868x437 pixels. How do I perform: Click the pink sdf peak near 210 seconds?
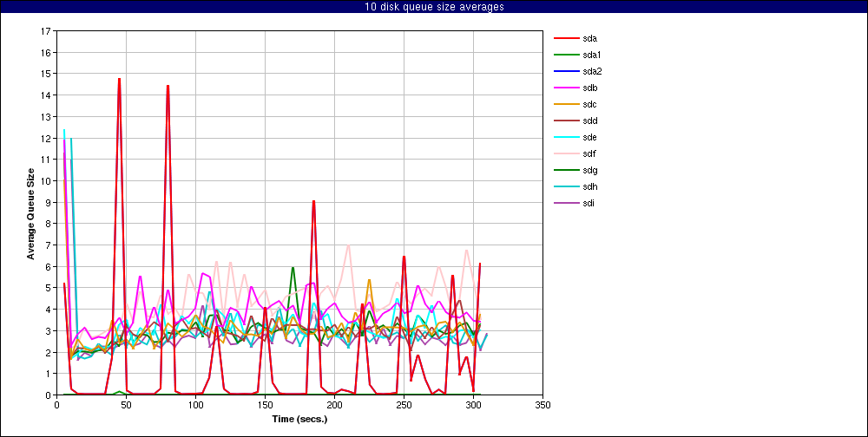coord(348,245)
